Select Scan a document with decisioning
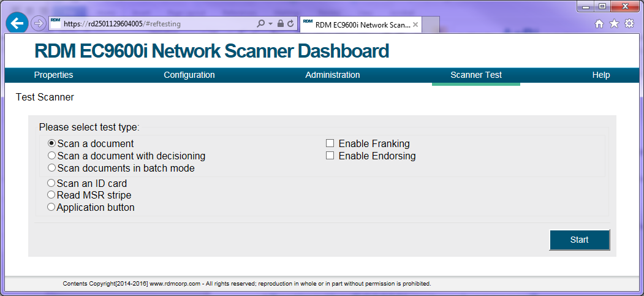The height and width of the screenshot is (296, 644). tap(51, 156)
